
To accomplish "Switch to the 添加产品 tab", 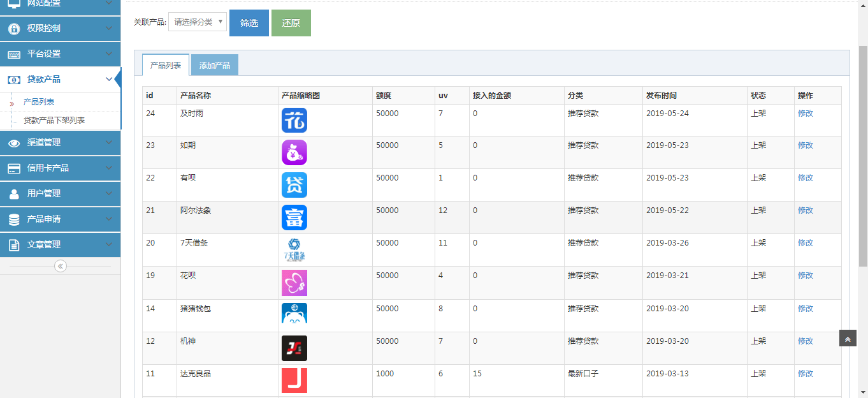I will click(215, 65).
